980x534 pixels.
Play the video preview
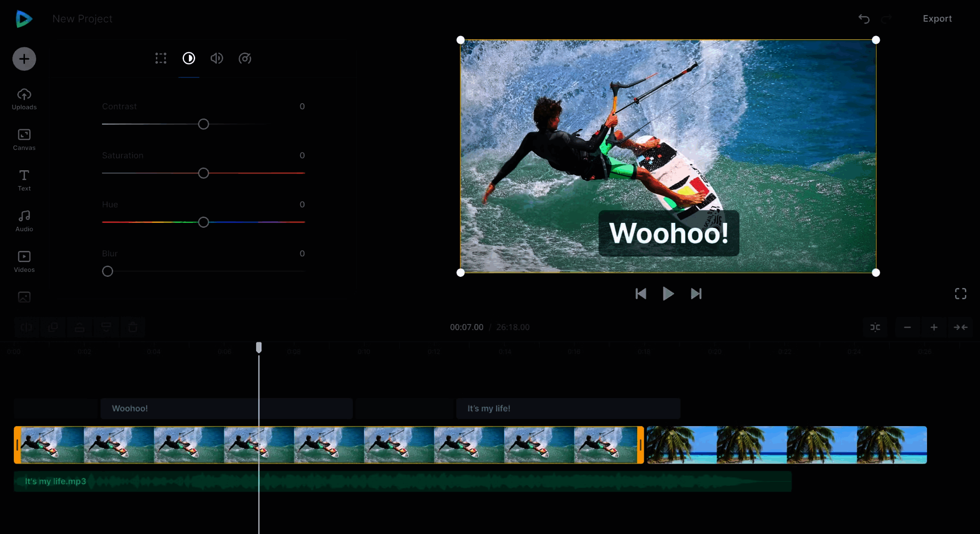[668, 294]
